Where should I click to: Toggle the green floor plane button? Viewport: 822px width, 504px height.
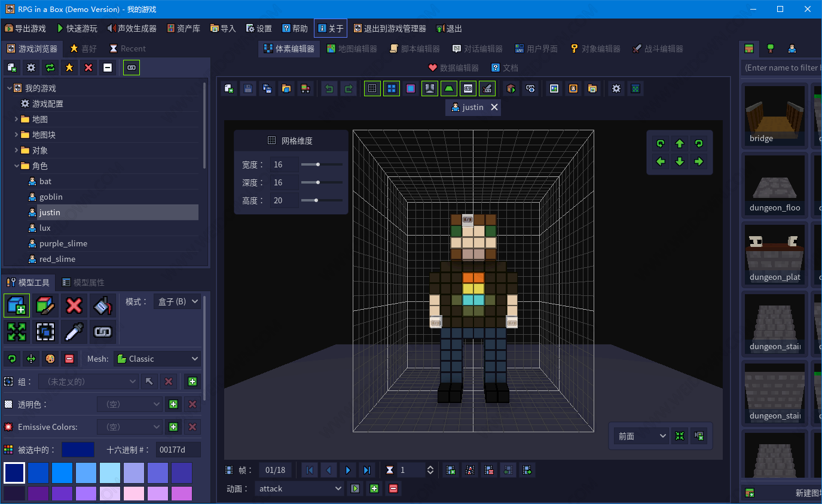pyautogui.click(x=449, y=88)
